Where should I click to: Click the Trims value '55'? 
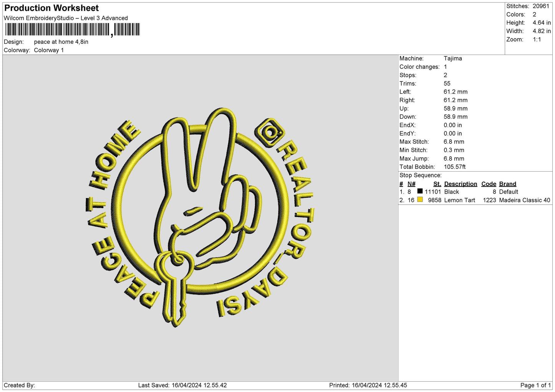pos(447,83)
